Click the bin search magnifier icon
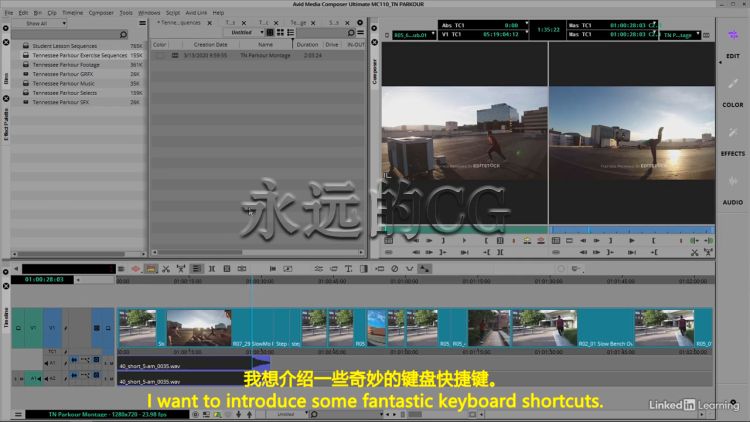The width and height of the screenshot is (750, 422). tap(351, 33)
